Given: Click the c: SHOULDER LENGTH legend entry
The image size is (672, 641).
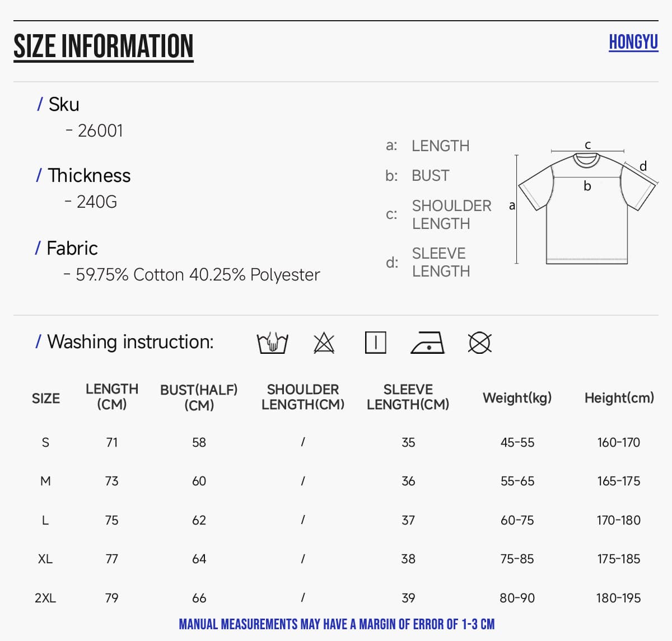Looking at the screenshot, I should [438, 214].
